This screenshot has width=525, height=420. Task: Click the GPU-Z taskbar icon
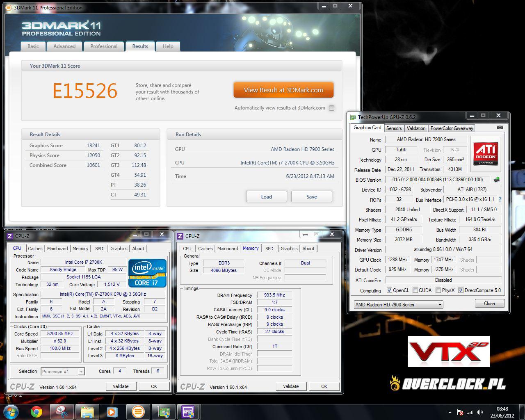[x=164, y=412]
